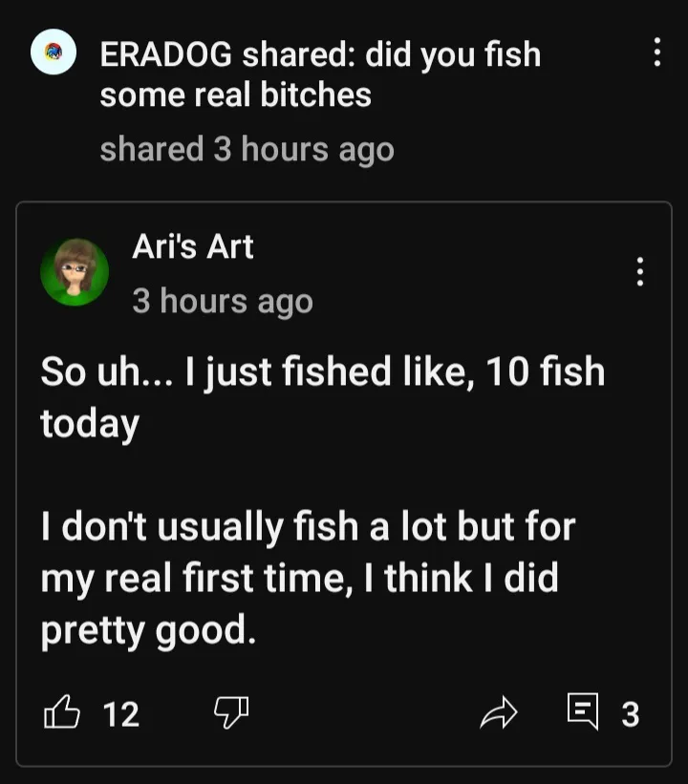Select the "some real bitches" caption line
The image size is (688, 784).
(x=235, y=95)
